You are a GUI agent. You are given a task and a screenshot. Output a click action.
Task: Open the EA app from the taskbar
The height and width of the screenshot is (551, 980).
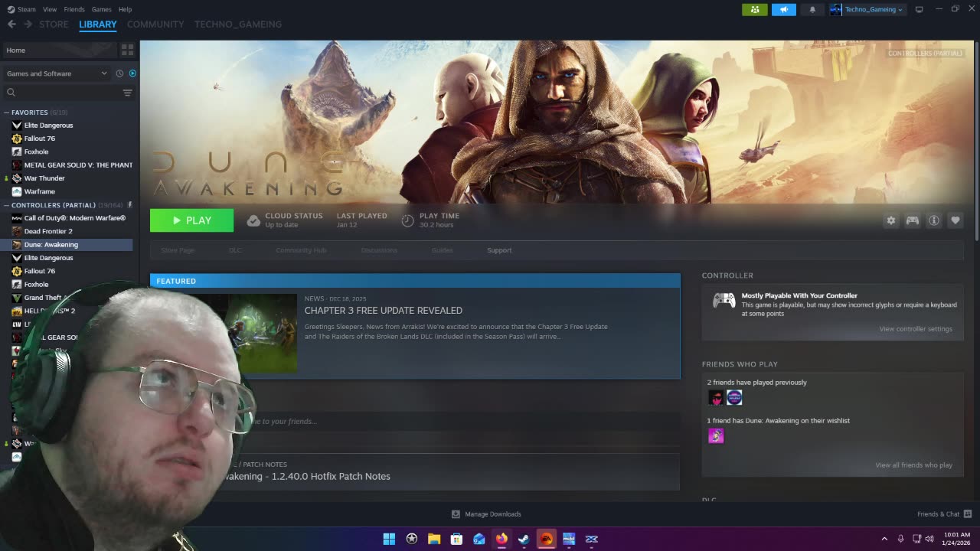click(x=547, y=539)
